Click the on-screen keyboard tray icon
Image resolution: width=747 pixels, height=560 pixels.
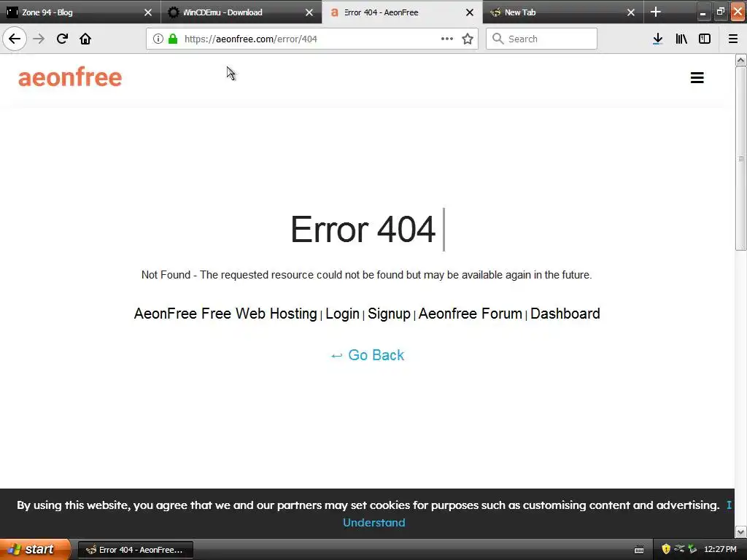pos(639,550)
